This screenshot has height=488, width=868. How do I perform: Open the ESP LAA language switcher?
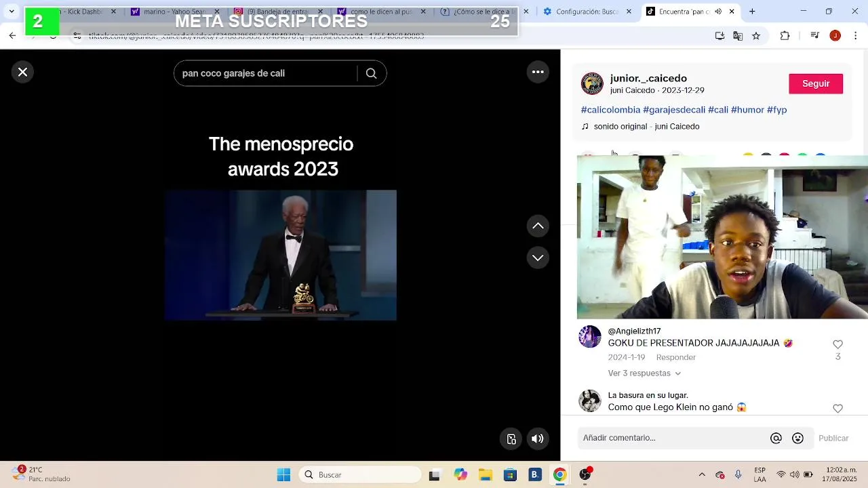tap(760, 474)
